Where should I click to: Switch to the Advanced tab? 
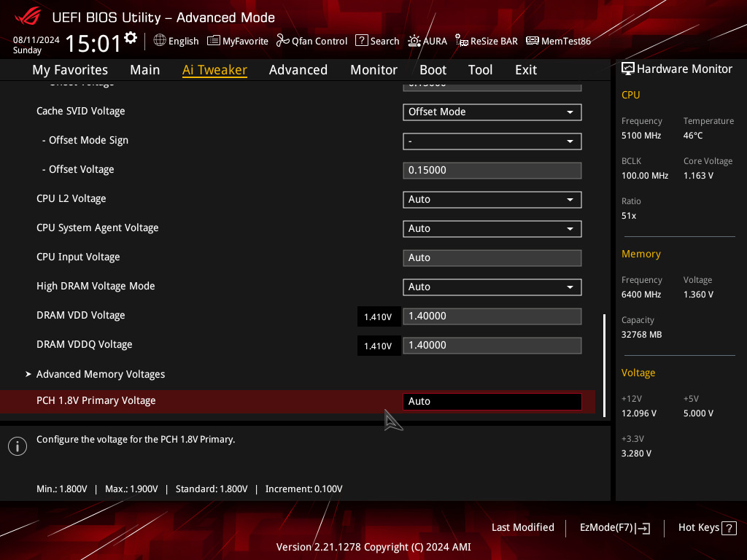tap(298, 70)
